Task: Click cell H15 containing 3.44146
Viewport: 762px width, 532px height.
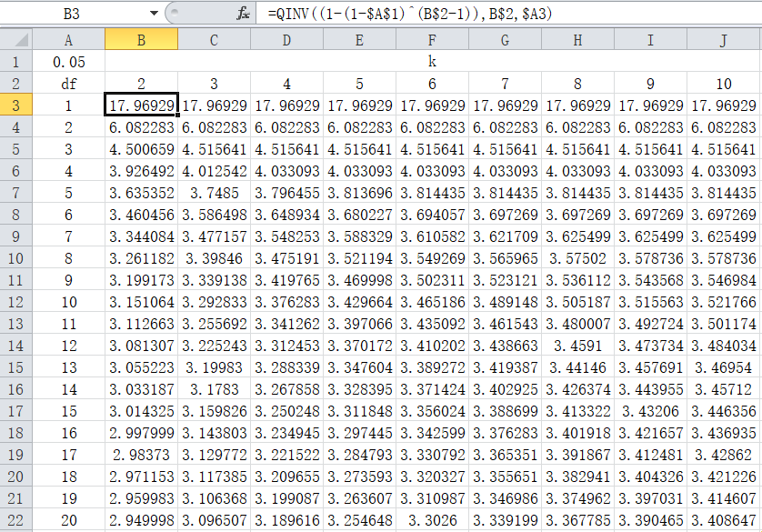Action: (577, 367)
